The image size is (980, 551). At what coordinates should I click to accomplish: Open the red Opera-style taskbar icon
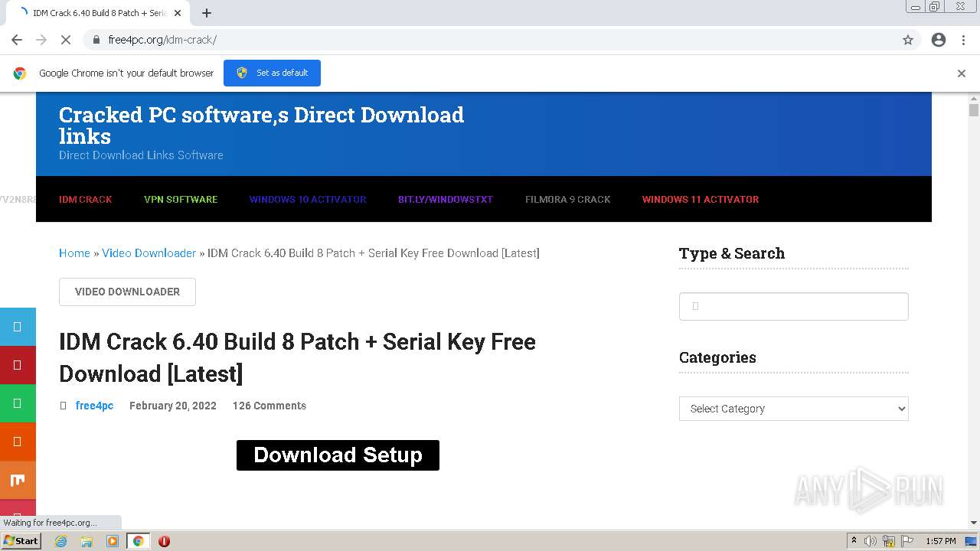[x=164, y=541]
